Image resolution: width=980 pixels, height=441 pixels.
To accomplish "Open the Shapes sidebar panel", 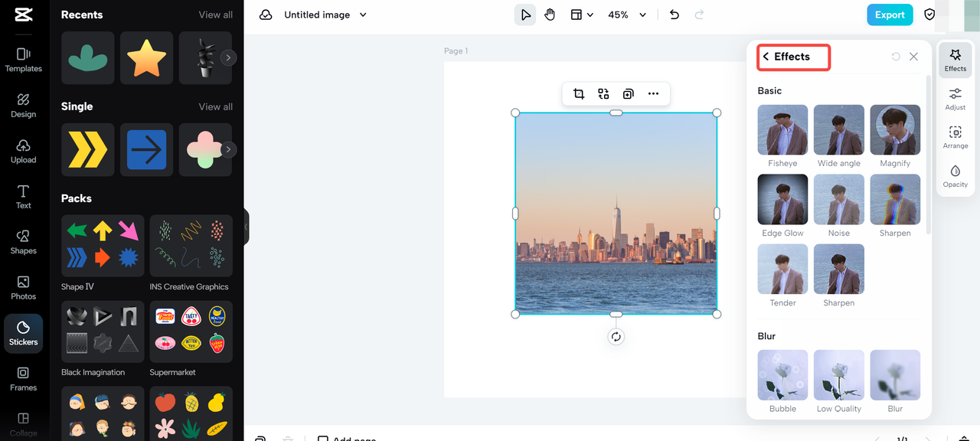I will pos(23,242).
